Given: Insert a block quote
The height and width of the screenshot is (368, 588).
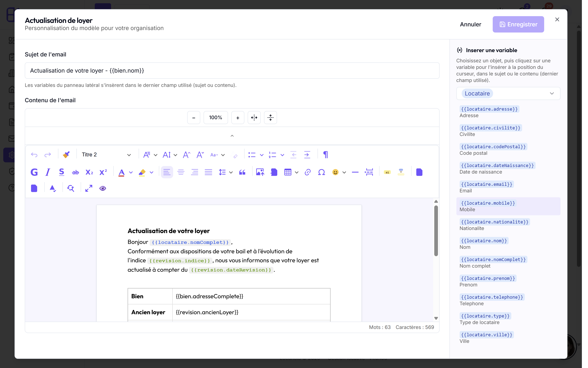Looking at the screenshot, I should tap(242, 172).
